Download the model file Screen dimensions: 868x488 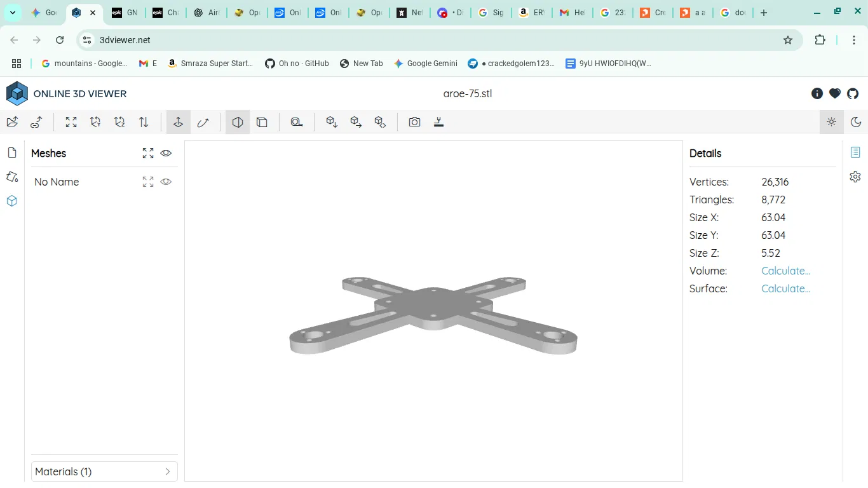(x=332, y=122)
